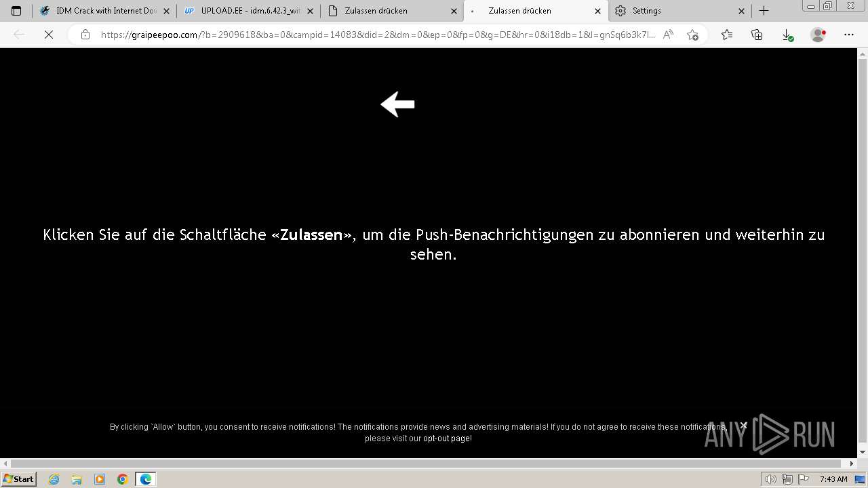Click the Klicken Sie auf die Schaltfläche text
Viewport: 868px width, 488px height.
point(434,244)
